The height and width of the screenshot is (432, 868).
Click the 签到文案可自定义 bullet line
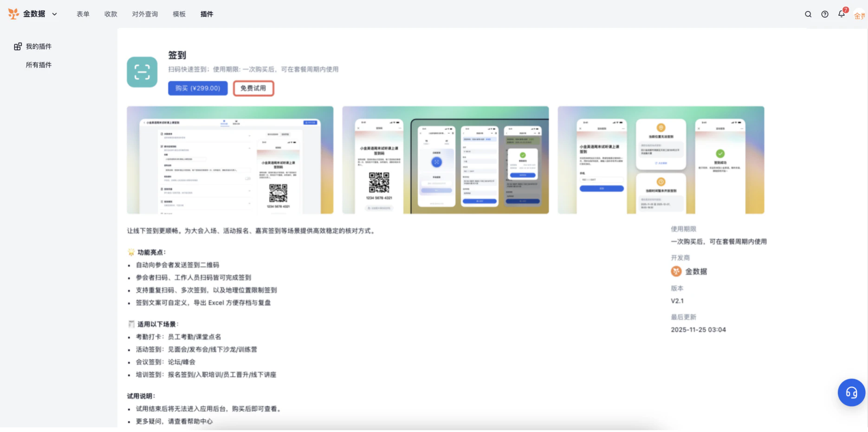203,303
